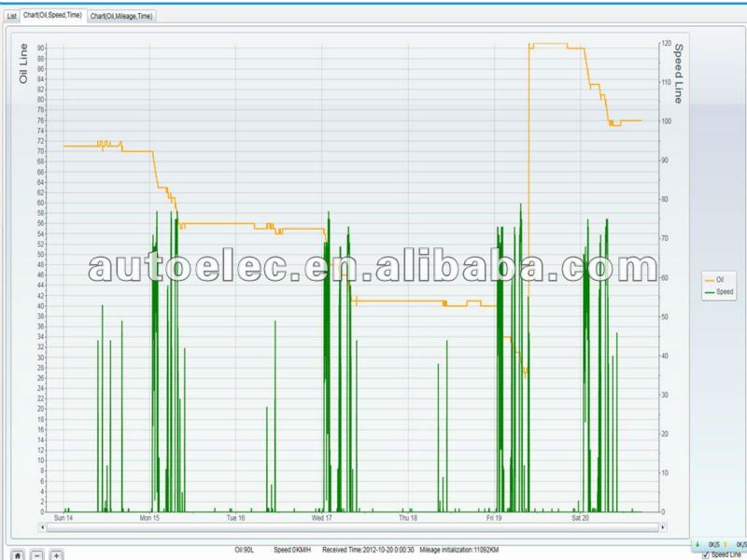Click the Sat 20 date label
The height and width of the screenshot is (560, 747).
point(580,518)
